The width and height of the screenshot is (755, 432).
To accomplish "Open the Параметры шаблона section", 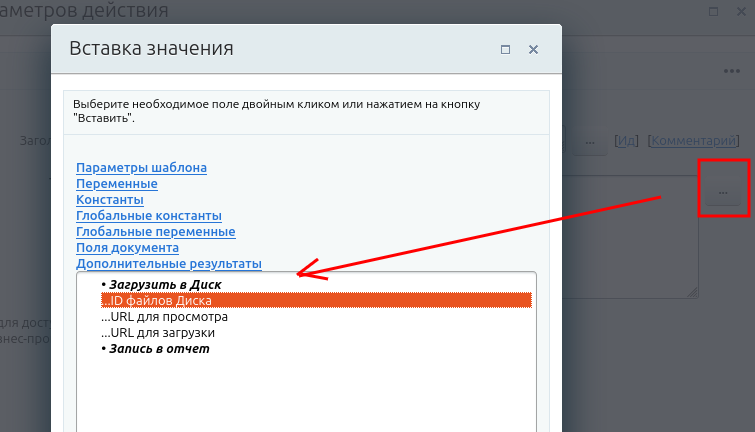I will click(x=141, y=168).
